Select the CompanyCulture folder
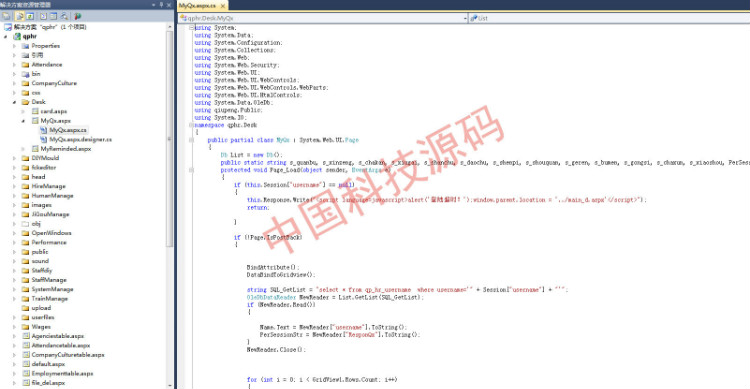This screenshot has width=750, height=389. (54, 83)
